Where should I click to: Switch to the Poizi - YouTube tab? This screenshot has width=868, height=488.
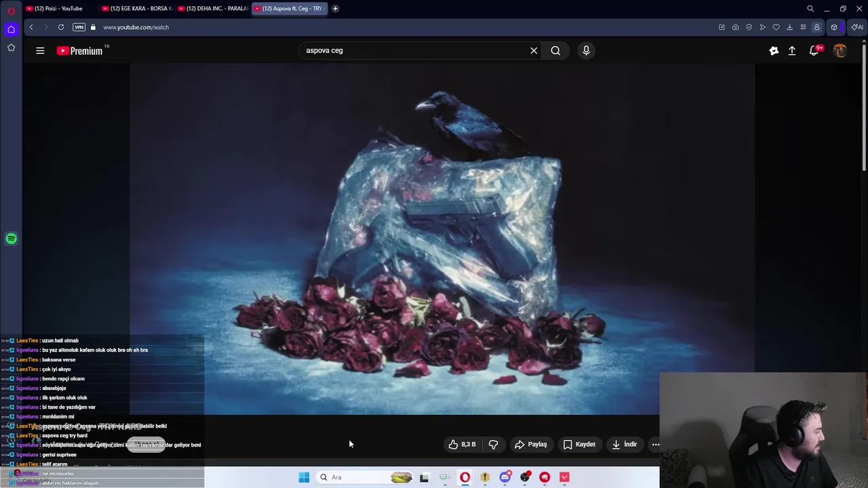click(x=60, y=8)
